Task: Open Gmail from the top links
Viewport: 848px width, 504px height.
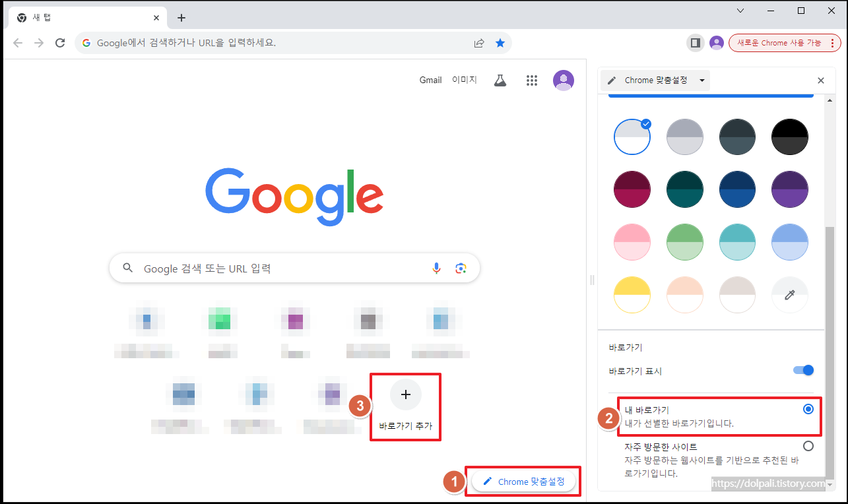Action: [x=430, y=80]
